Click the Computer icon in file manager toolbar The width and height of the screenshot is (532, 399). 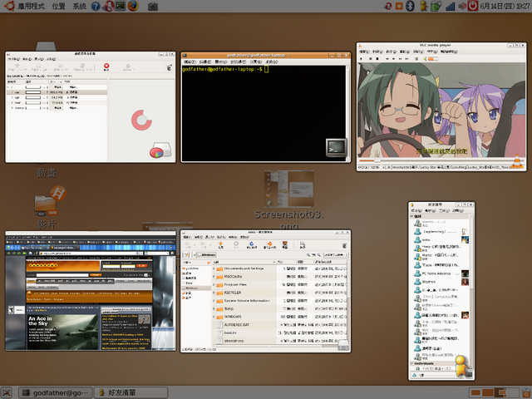click(x=284, y=244)
